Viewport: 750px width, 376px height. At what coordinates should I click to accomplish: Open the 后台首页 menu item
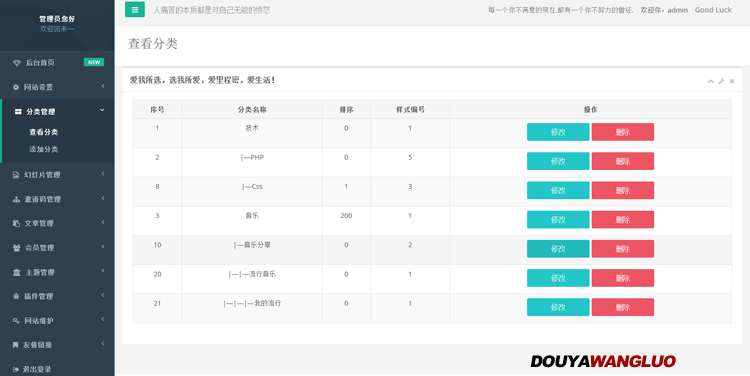(x=57, y=63)
